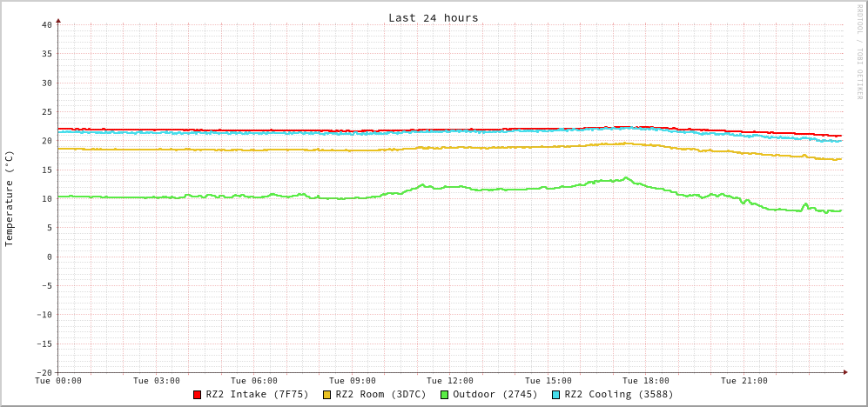This screenshot has height=407, width=868.
Task: Select the cyan RZ2 Cooling legend swatch
Action: (x=556, y=395)
